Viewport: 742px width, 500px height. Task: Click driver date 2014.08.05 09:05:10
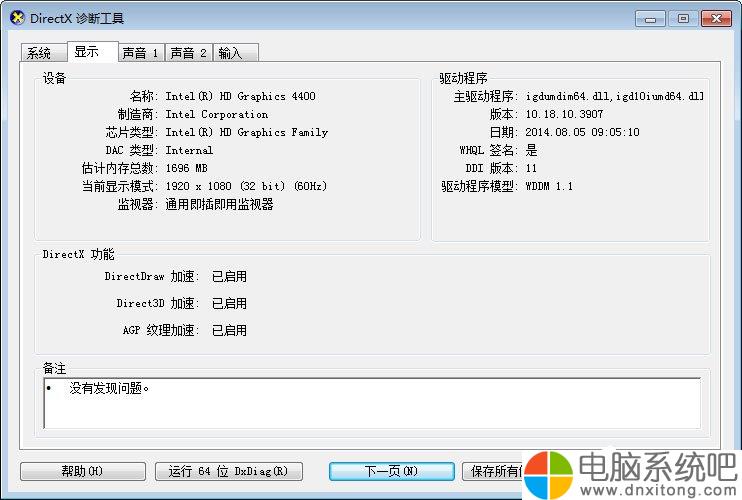pos(582,132)
